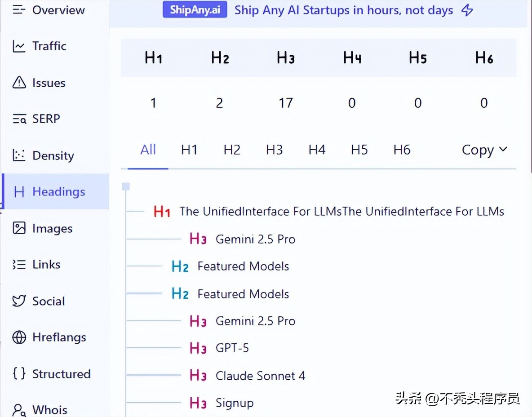Click the Hreflangs globe icon
Screen dimensions: 532x417
point(19,337)
